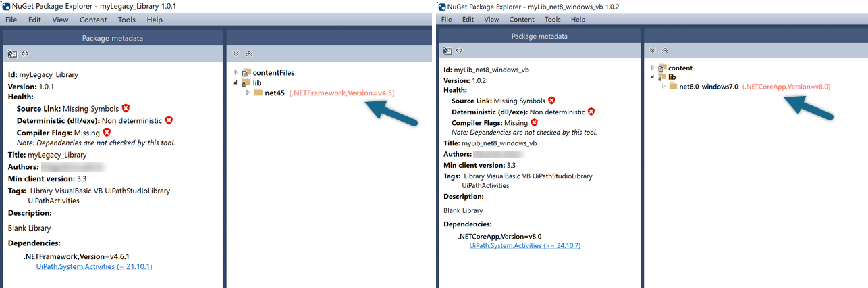Click view metadata source icon in myLegacy_Library window

point(25,53)
